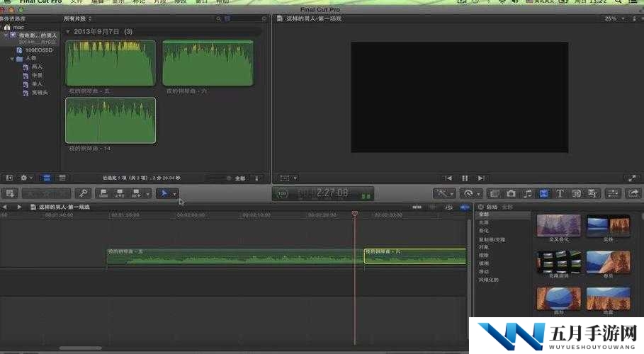Switch browser to list view
This screenshot has width=644, height=354.
62,178
